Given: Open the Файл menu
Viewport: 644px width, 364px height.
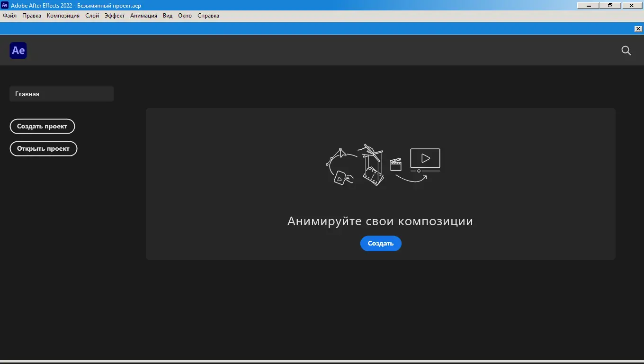Looking at the screenshot, I should 9,16.
